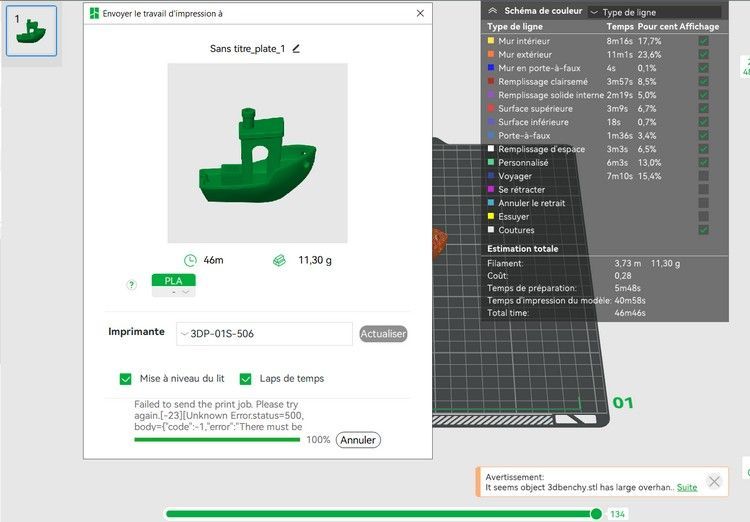Click the Porte-à-faux row label

[524, 136]
